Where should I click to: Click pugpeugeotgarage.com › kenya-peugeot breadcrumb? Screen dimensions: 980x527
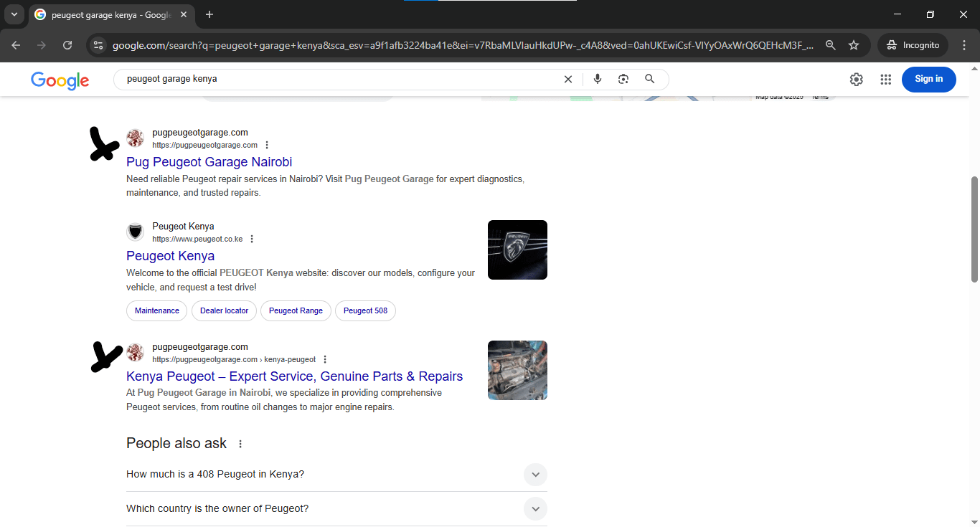[234, 359]
